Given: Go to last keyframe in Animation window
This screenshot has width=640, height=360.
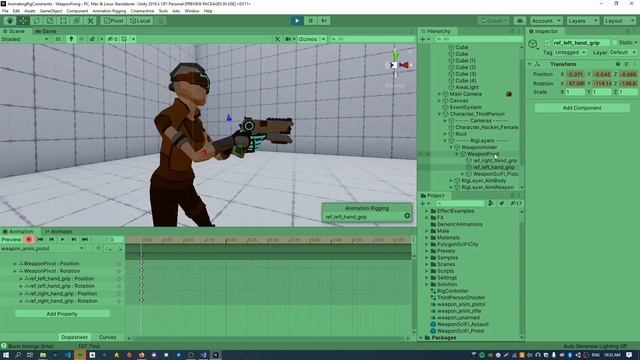Looking at the screenshot, I should pyautogui.click(x=85, y=240).
